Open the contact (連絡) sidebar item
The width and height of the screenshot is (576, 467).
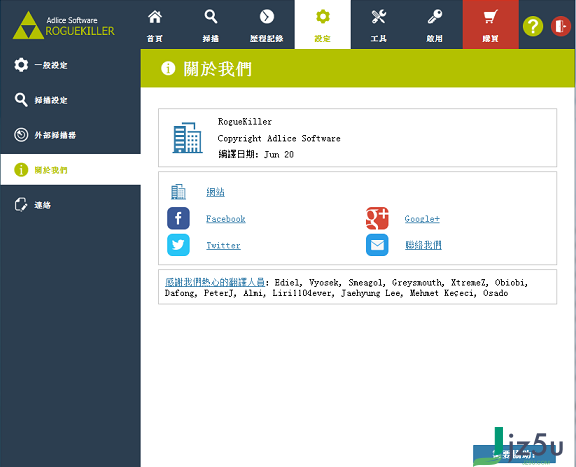click(x=70, y=205)
